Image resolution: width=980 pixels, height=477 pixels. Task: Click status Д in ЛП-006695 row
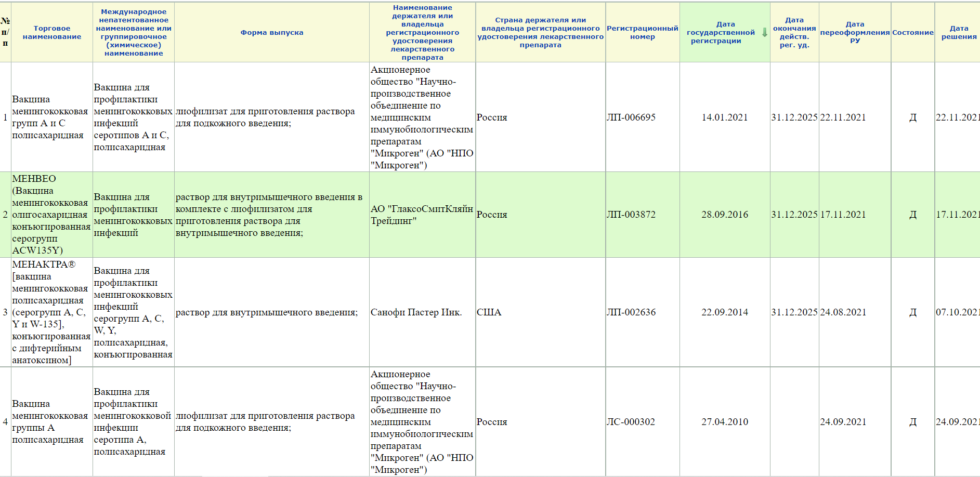click(x=913, y=117)
